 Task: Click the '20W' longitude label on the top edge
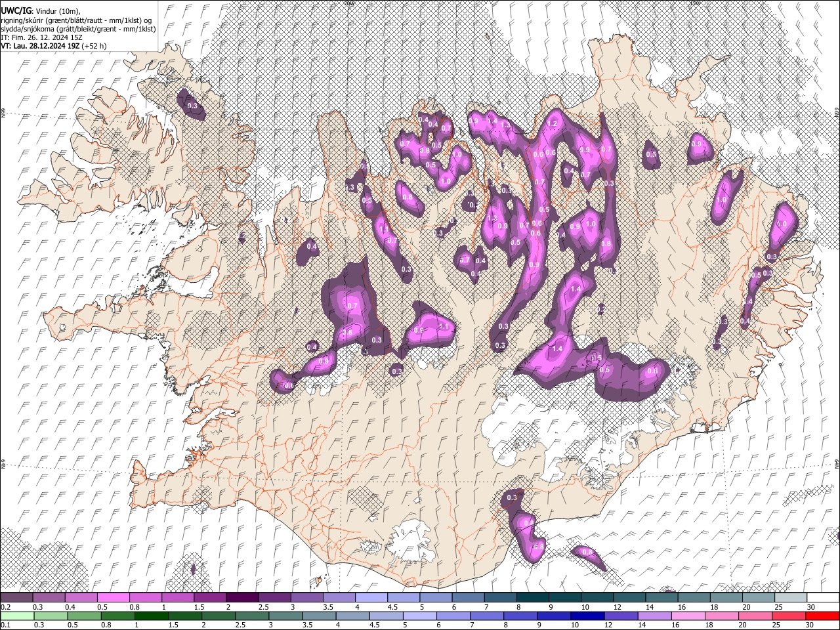point(348,3)
